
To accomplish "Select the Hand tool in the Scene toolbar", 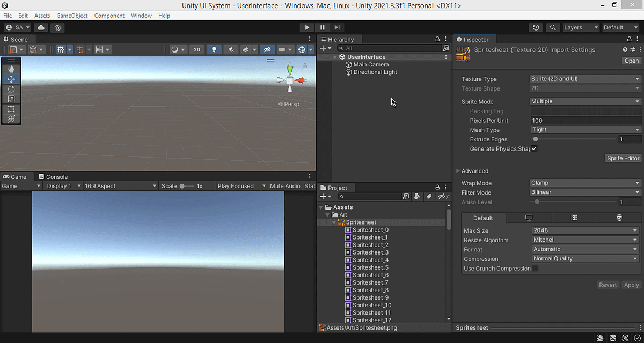I will pyautogui.click(x=11, y=69).
